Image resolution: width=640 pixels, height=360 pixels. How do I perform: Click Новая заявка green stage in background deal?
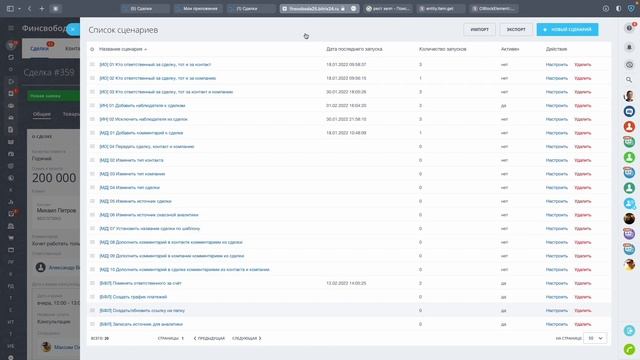tap(53, 96)
